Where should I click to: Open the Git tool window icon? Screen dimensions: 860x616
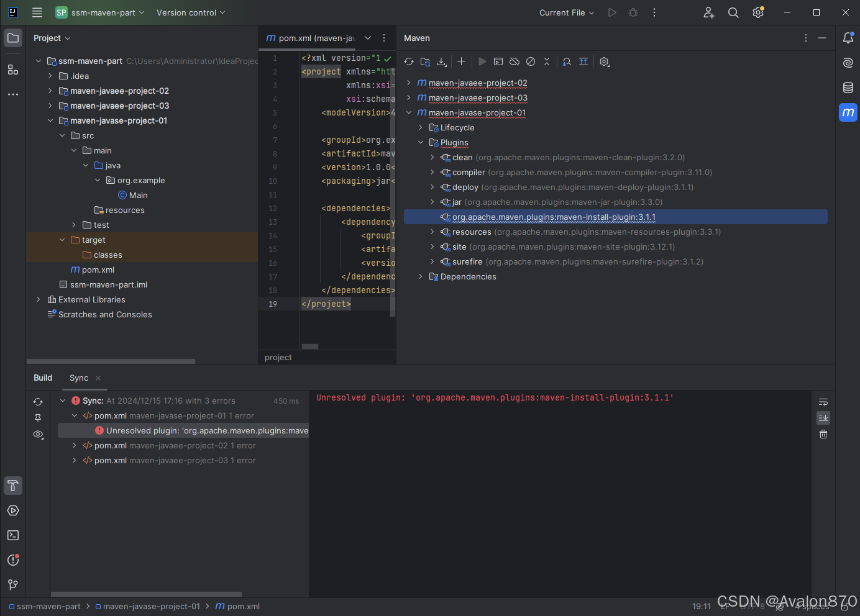[x=12, y=584]
